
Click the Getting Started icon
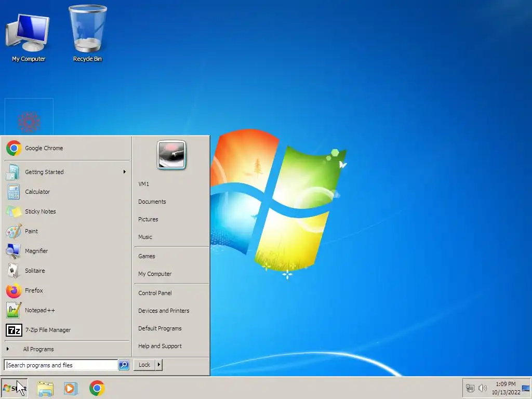(13, 172)
